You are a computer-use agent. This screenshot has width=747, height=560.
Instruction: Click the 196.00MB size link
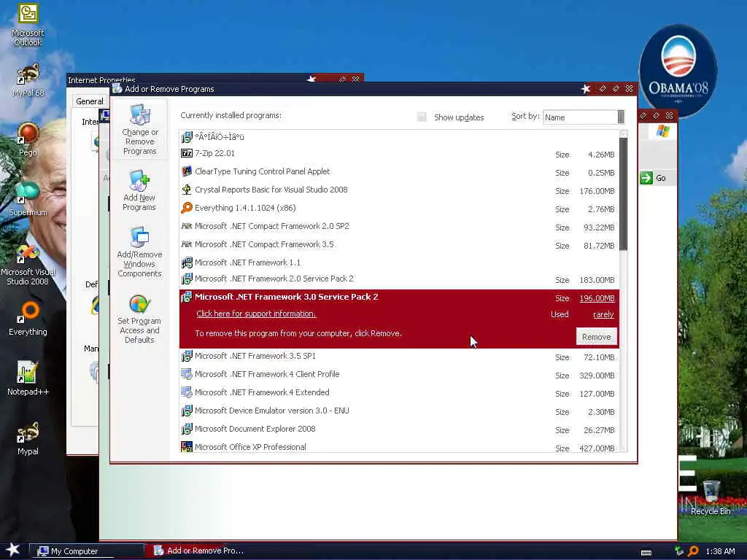597,298
